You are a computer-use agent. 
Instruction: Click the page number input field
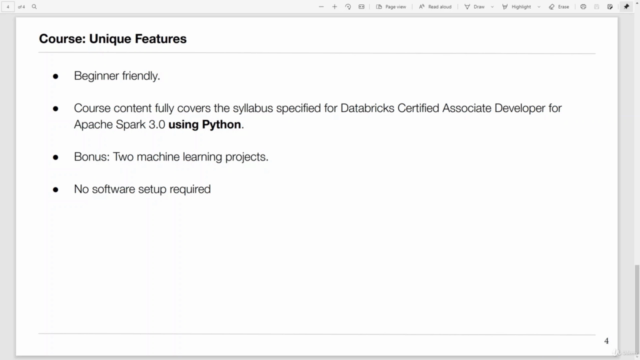[8, 7]
